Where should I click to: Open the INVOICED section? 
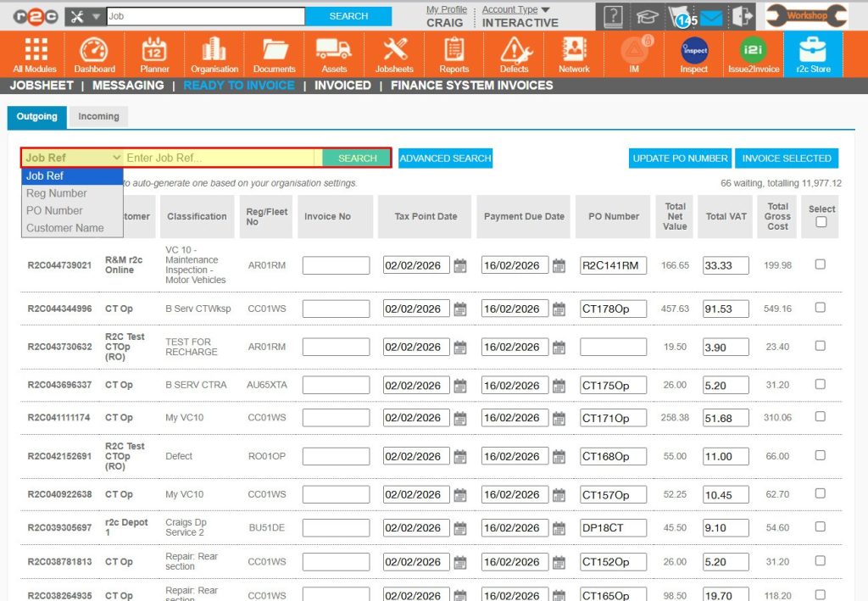coord(342,85)
